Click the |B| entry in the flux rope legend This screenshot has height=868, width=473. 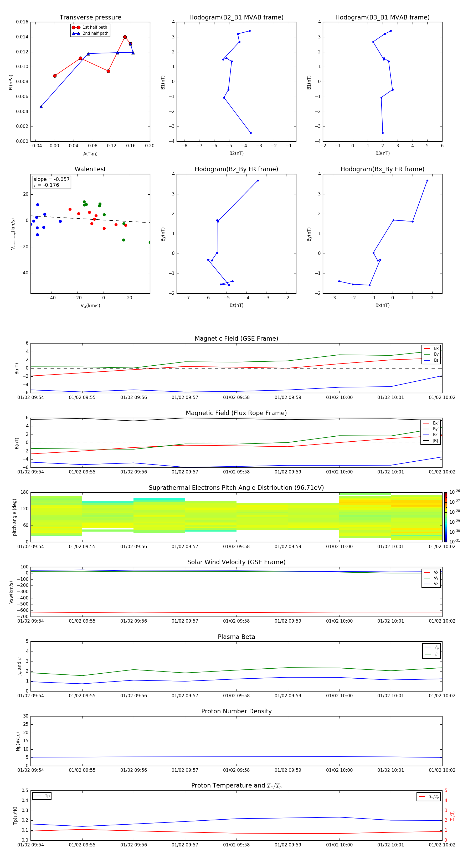(431, 441)
